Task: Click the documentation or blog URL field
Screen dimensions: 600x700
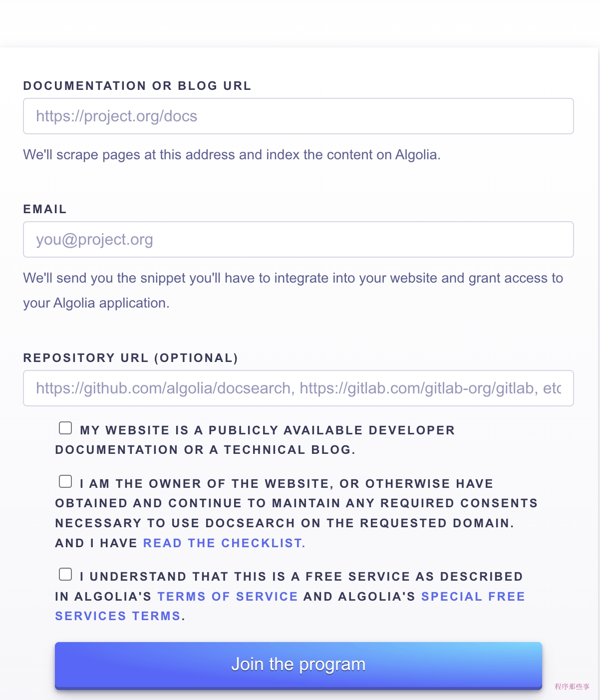Action: coord(298,116)
